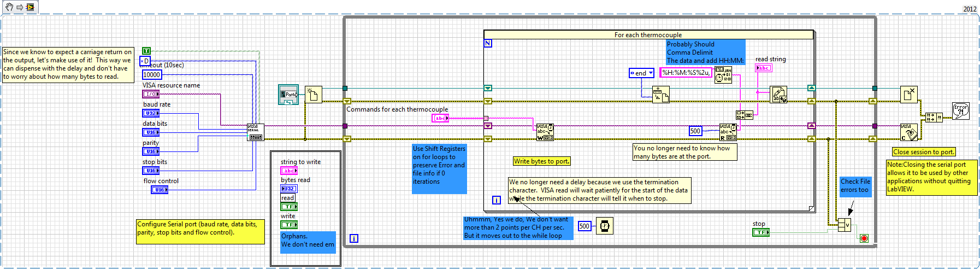Select the compound Or node near stop
The width and height of the screenshot is (980, 269).
click(845, 225)
